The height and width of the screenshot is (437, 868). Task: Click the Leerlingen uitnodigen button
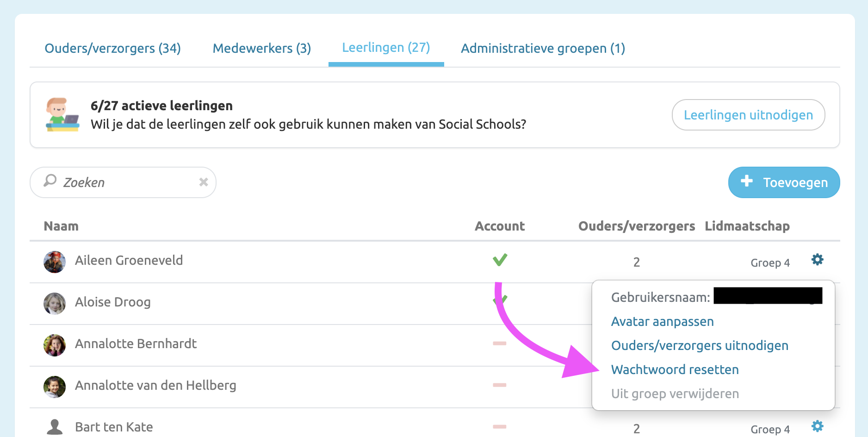[748, 115]
